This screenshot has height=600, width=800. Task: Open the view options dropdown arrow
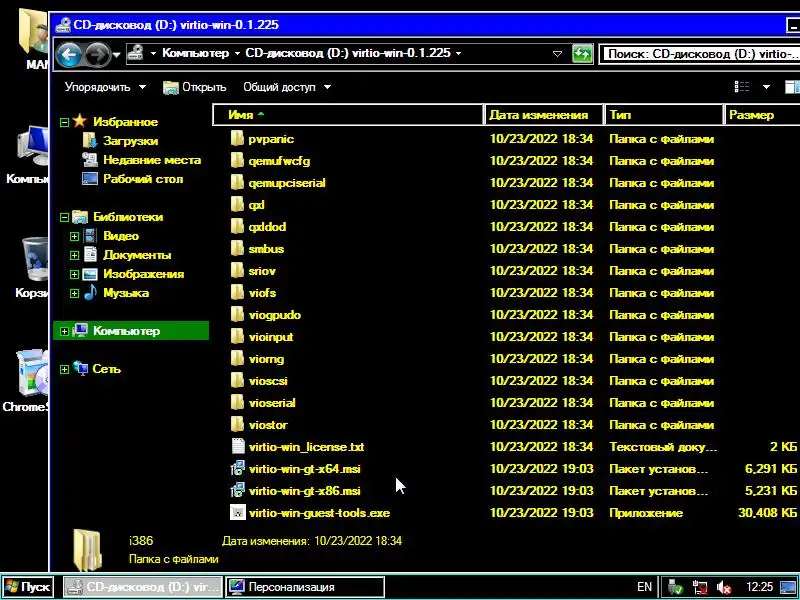click(766, 87)
